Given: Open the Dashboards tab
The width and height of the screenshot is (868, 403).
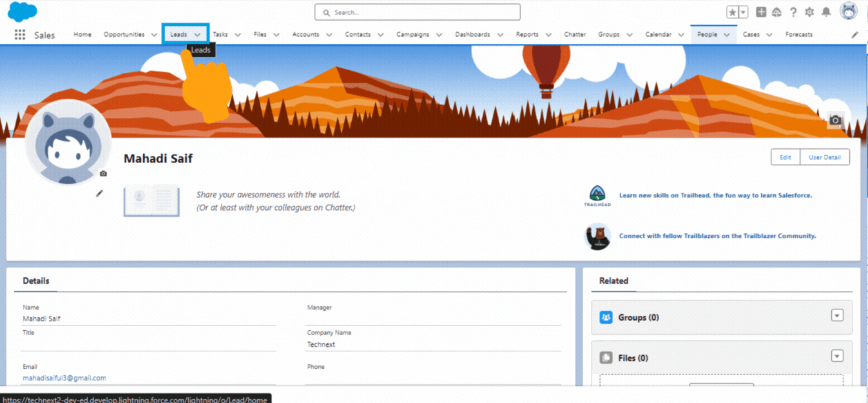Looking at the screenshot, I should [x=474, y=34].
